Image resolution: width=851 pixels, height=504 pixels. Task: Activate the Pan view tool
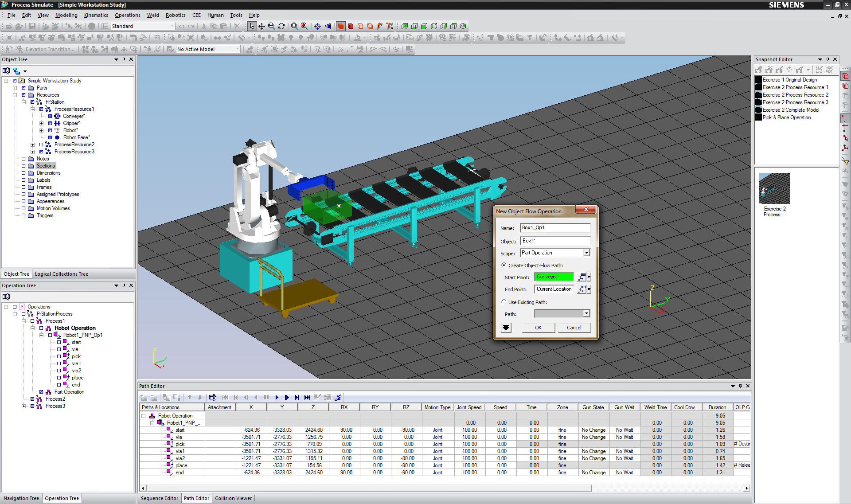pyautogui.click(x=262, y=26)
